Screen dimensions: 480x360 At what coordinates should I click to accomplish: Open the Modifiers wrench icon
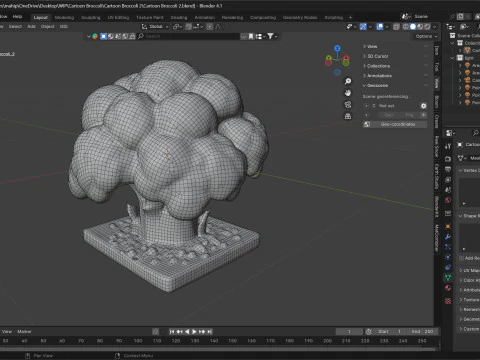pos(448,237)
